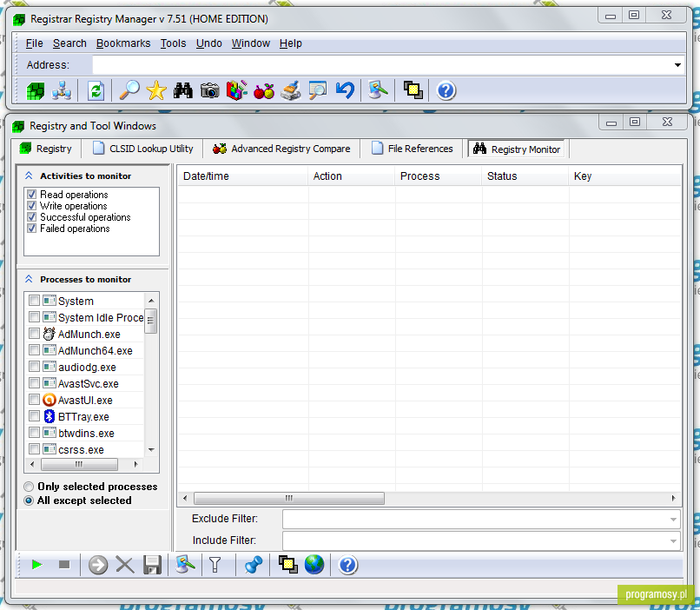
Task: Switch to the File References tab
Action: (x=413, y=149)
